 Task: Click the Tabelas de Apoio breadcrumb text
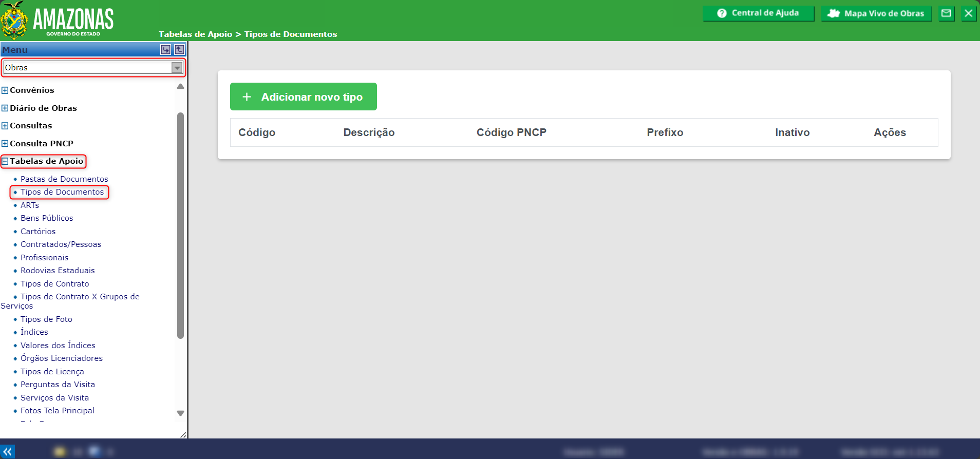coord(196,34)
